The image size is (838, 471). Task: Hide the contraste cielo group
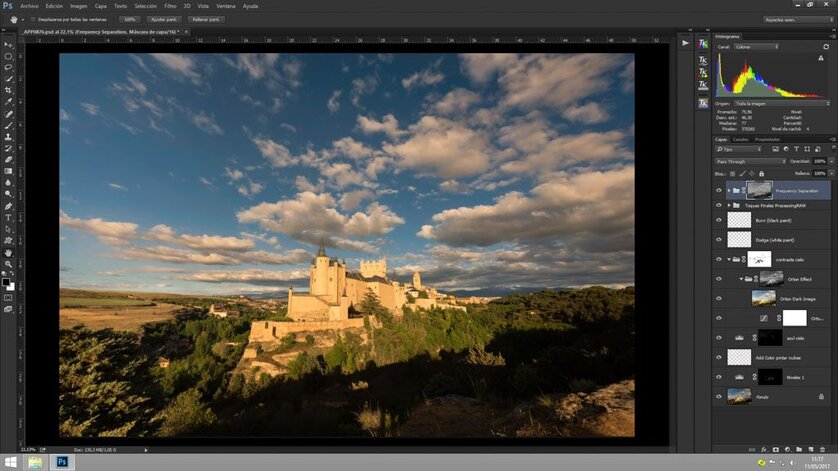pos(718,259)
